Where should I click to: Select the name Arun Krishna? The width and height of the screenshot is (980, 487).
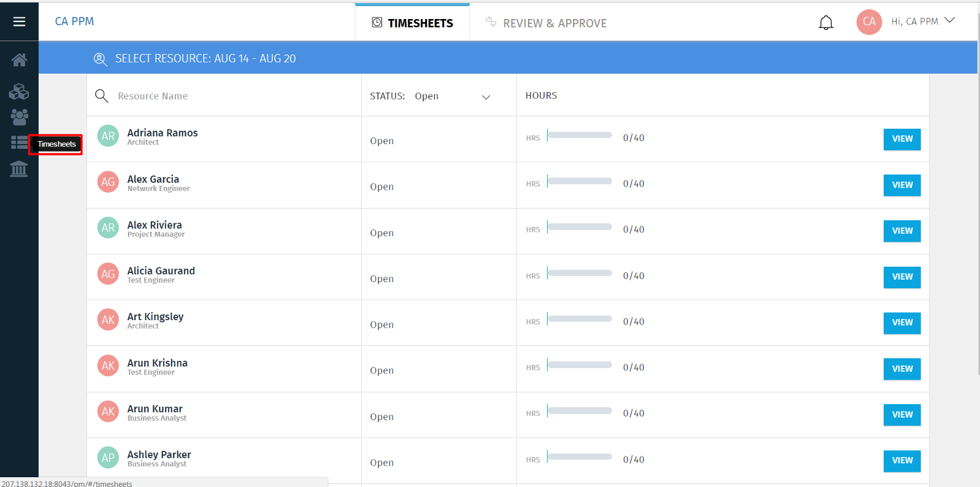coord(158,363)
